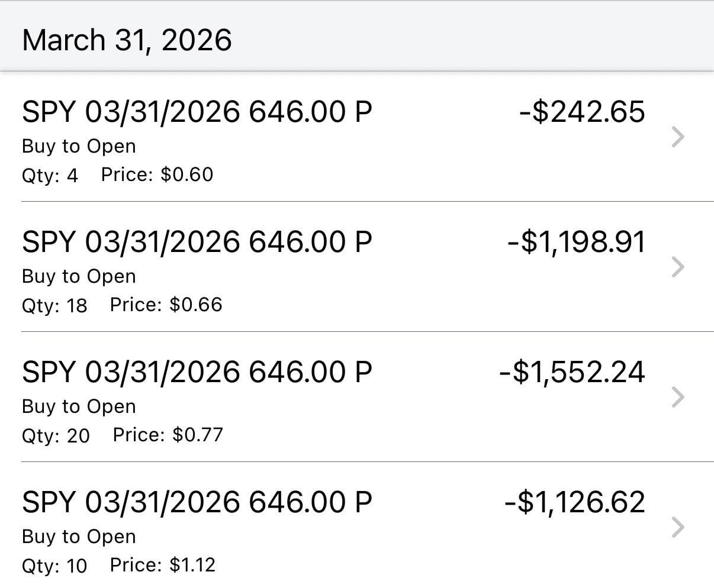Click the -$1,198.91 amount
The height and width of the screenshot is (588, 714).
point(576,242)
